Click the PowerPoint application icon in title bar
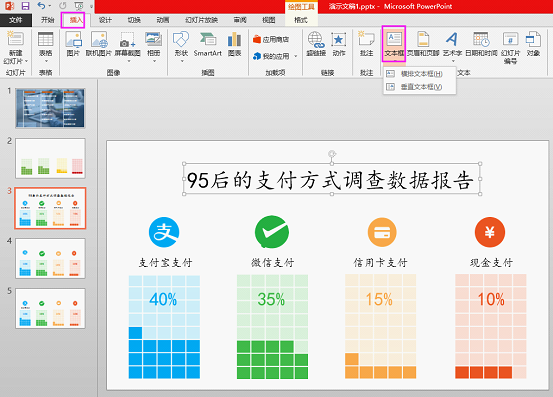Screen dimensions: 553x397 [10, 6]
